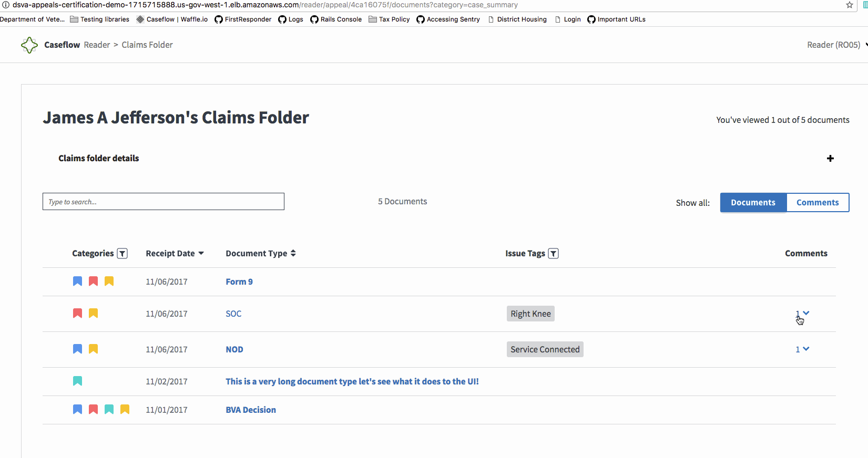Click teal bookmark in 11/02/2017 document row
This screenshot has height=458, width=868.
click(x=77, y=381)
